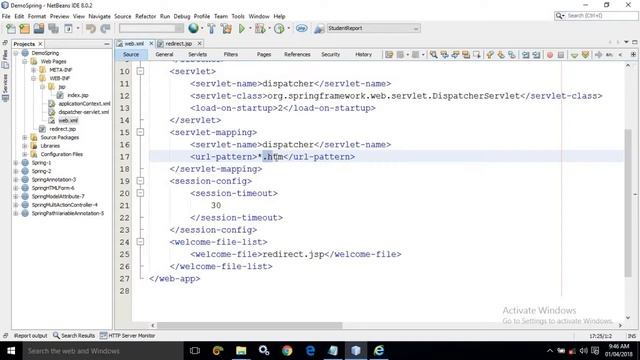Open the Search Results panel button
This screenshot has width=640, height=360.
(x=74, y=336)
